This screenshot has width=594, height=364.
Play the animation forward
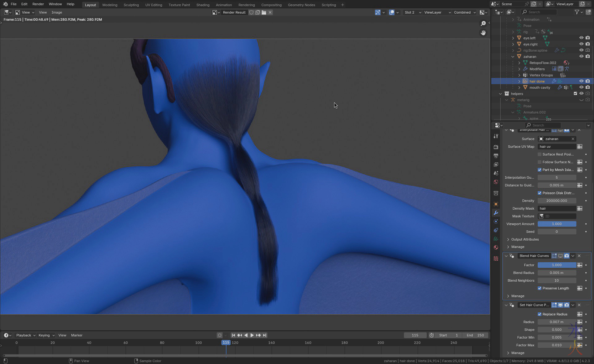252,335
